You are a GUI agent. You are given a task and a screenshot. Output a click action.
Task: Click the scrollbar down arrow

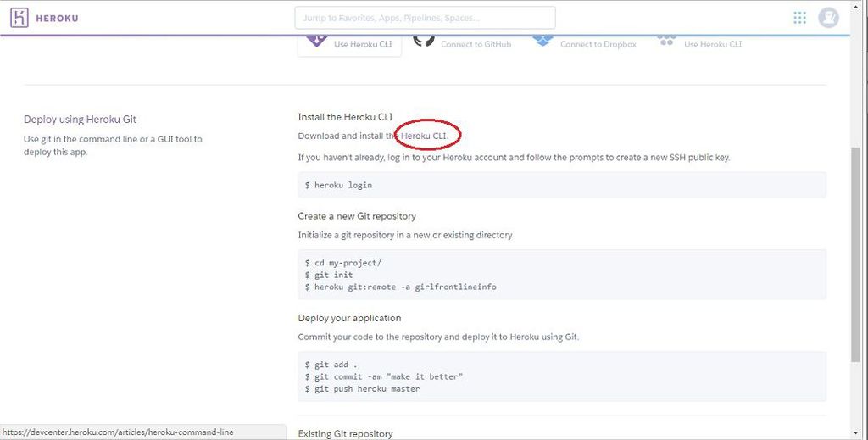pyautogui.click(x=856, y=433)
